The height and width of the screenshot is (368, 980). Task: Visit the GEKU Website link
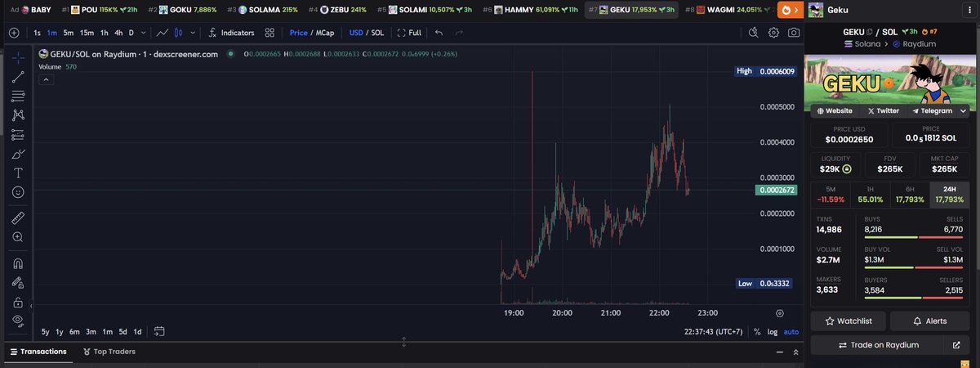[x=835, y=110]
